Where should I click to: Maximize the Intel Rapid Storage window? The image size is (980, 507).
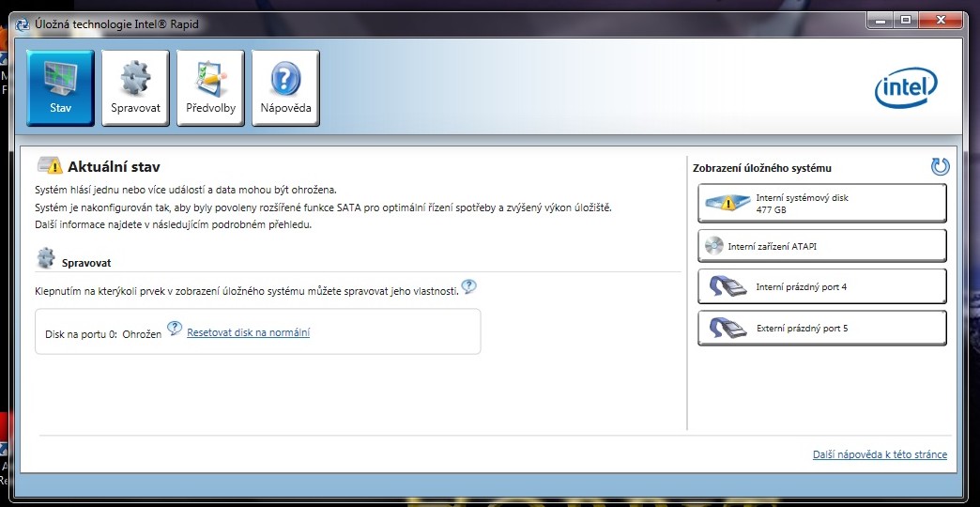pyautogui.click(x=905, y=21)
